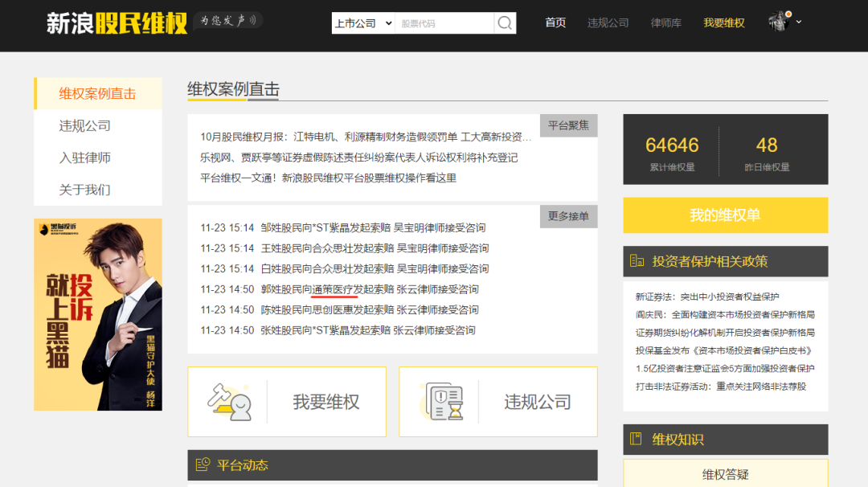Open the 上市公司 dropdown selector
Image resolution: width=868 pixels, height=487 pixels.
[x=363, y=23]
